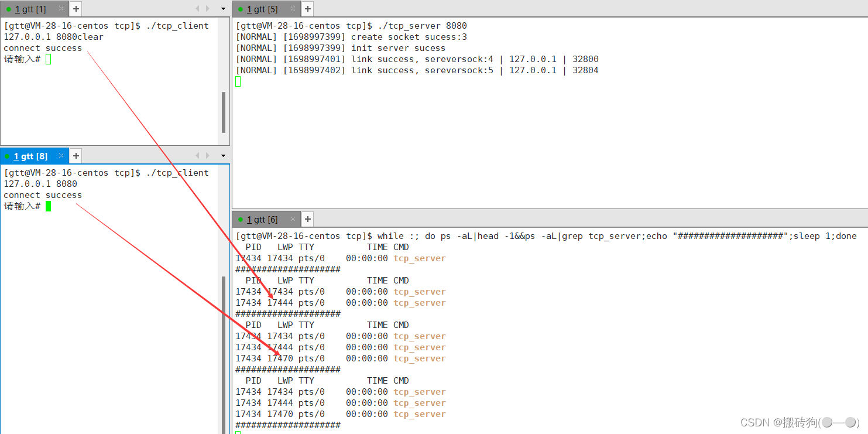
Task: Click the previous-tab arrow in the gtt [1] pane
Action: click(197, 9)
